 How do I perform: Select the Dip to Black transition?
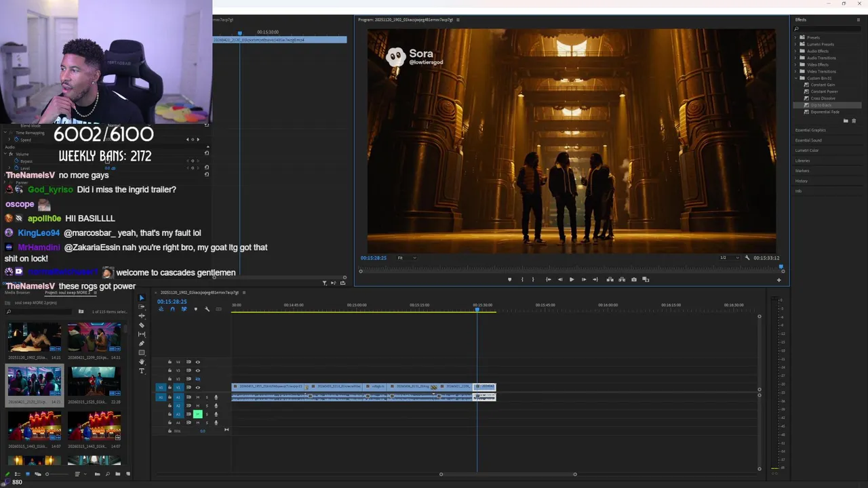(821, 105)
